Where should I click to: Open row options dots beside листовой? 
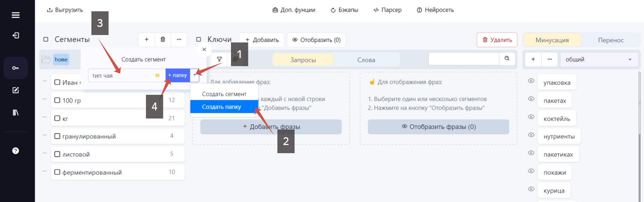pos(45,153)
